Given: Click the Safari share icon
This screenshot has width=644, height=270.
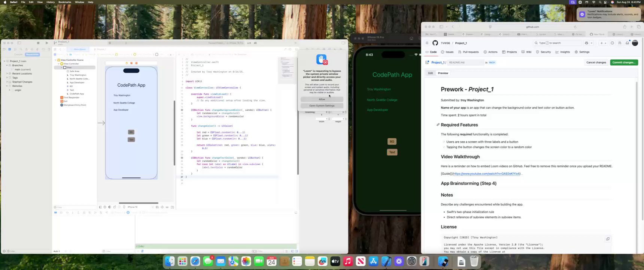Looking at the screenshot, I should click(625, 27).
